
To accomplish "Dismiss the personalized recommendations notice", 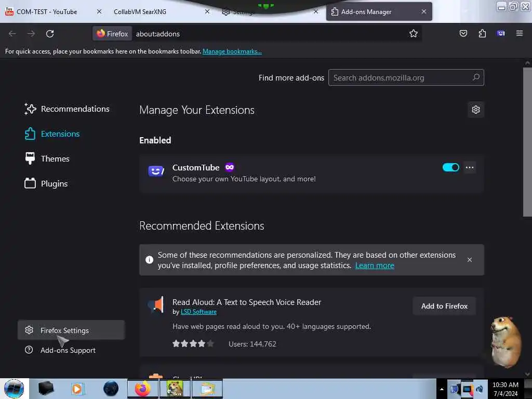I will click(x=470, y=260).
